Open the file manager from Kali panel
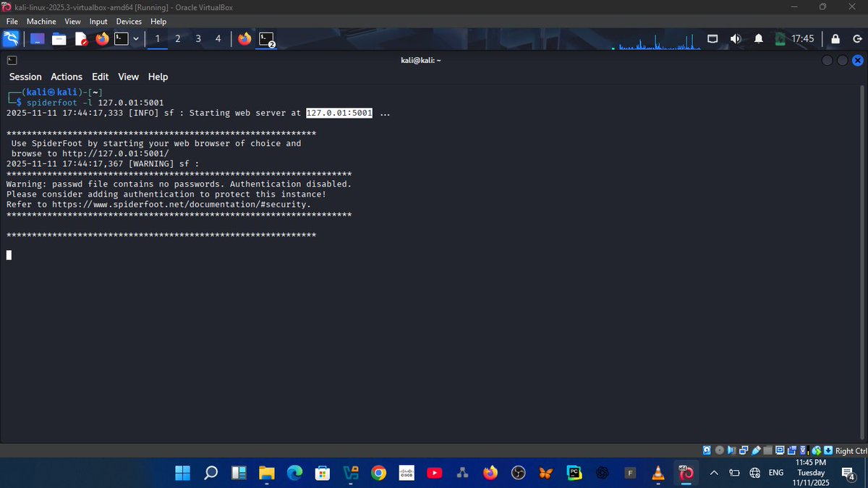Screen dimensions: 868x488 coord(59,39)
